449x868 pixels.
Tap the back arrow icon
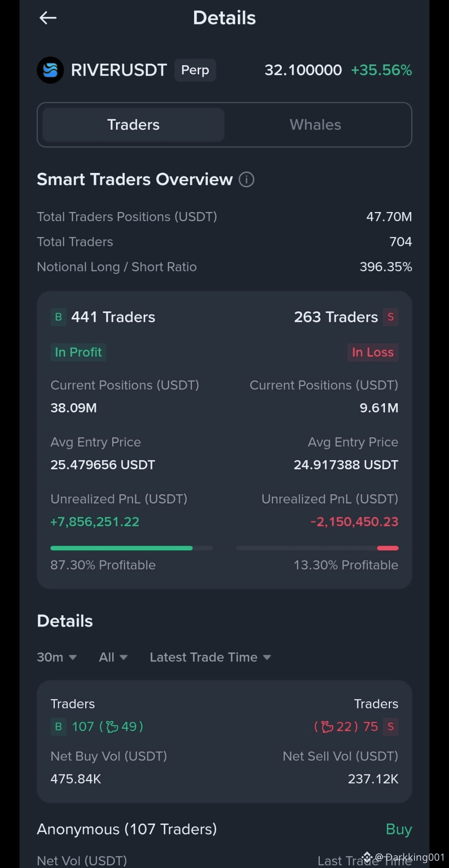tap(48, 18)
